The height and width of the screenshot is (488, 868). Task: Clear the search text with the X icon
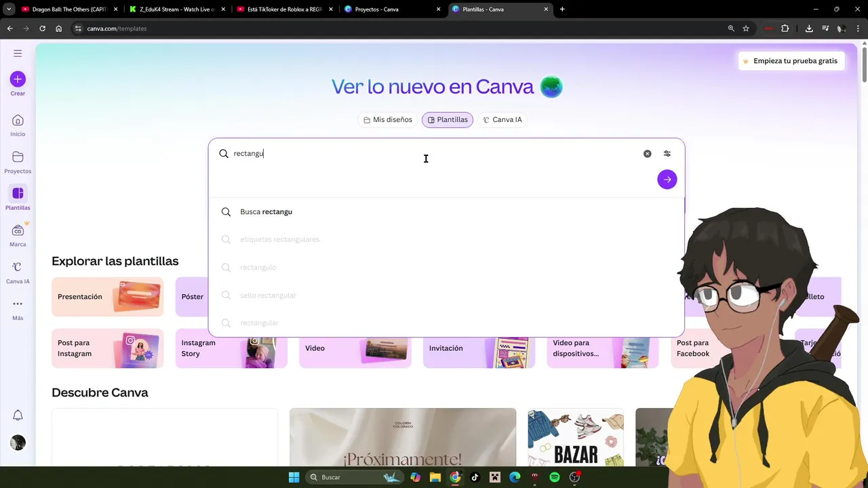coord(647,154)
